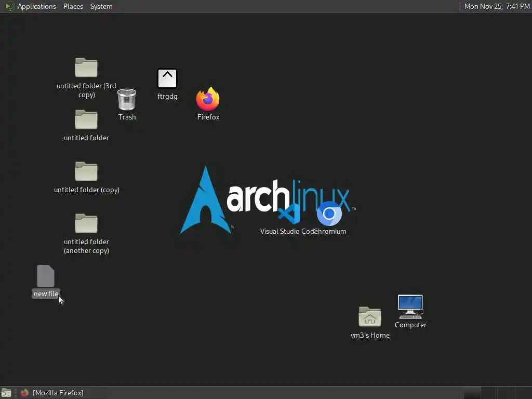
Task: Select the Firefox desktop launcher
Action: tap(208, 99)
